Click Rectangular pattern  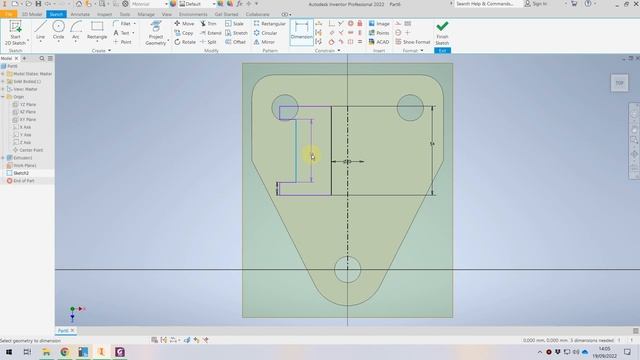point(269,24)
